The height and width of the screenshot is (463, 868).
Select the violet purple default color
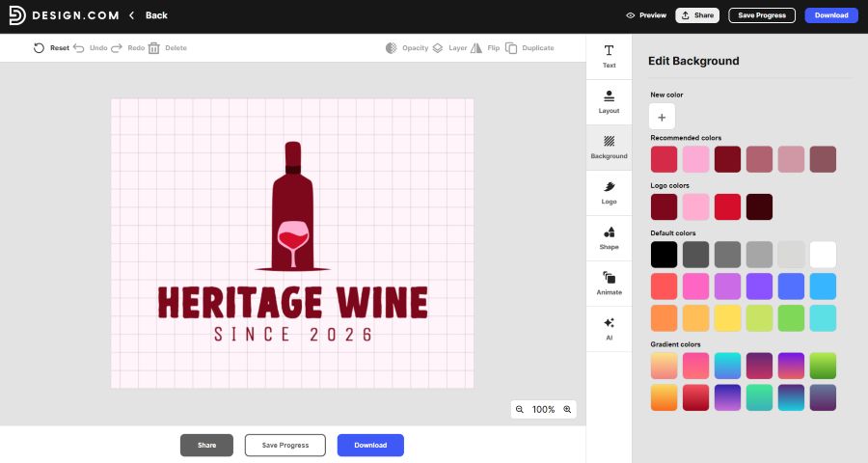coord(760,286)
